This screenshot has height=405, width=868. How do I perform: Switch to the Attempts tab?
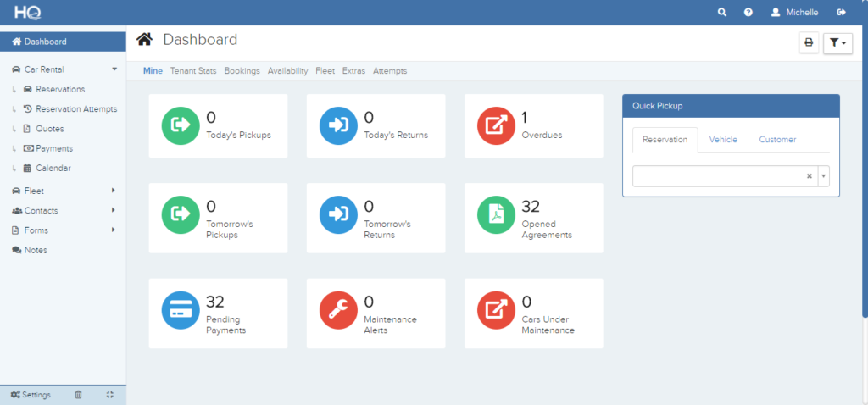390,71
